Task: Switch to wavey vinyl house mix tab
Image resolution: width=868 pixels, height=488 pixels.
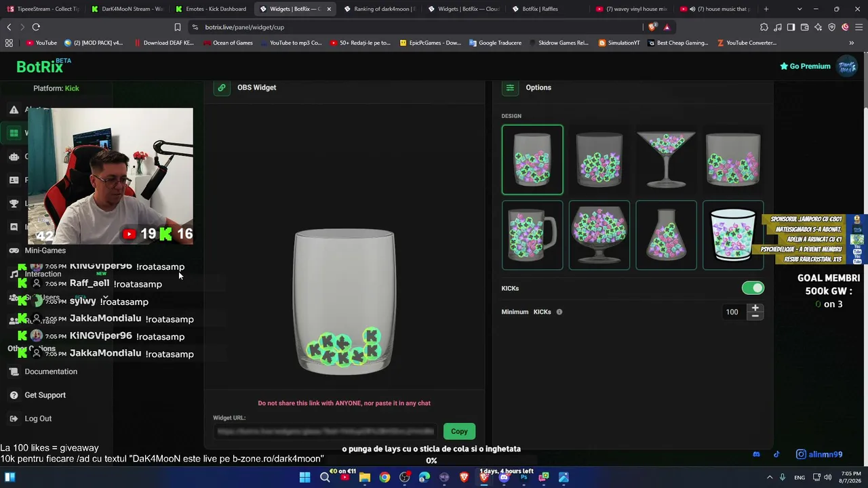Action: click(x=631, y=9)
